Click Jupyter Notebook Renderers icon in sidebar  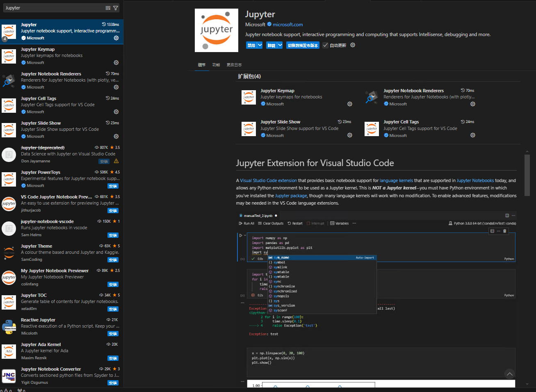[x=9, y=81]
